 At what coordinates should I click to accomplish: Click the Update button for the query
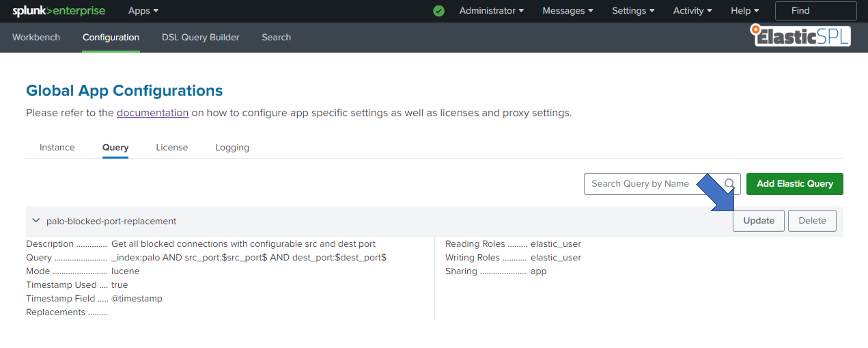click(x=758, y=221)
